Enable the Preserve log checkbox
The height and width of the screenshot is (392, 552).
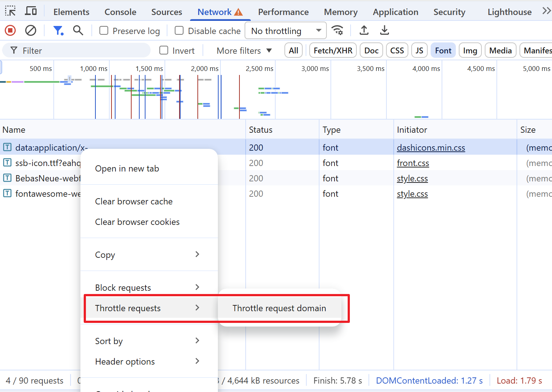coord(104,31)
